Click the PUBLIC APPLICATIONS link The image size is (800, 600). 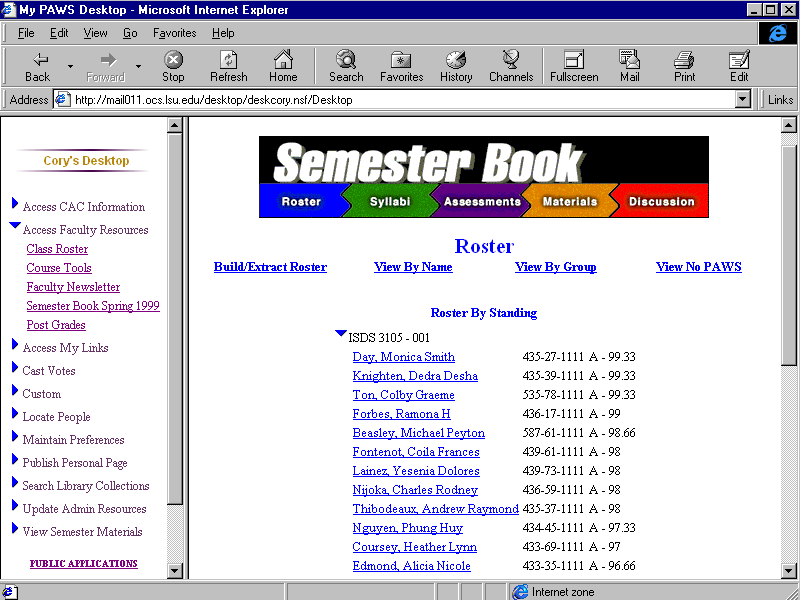(x=84, y=563)
